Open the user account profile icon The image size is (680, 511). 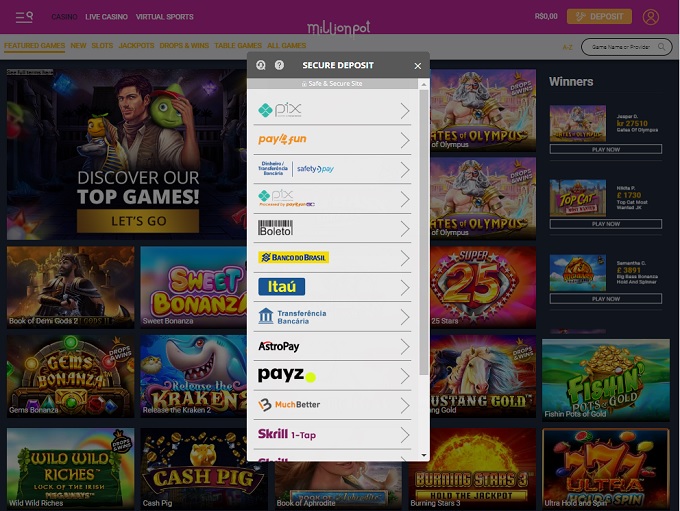tap(651, 17)
